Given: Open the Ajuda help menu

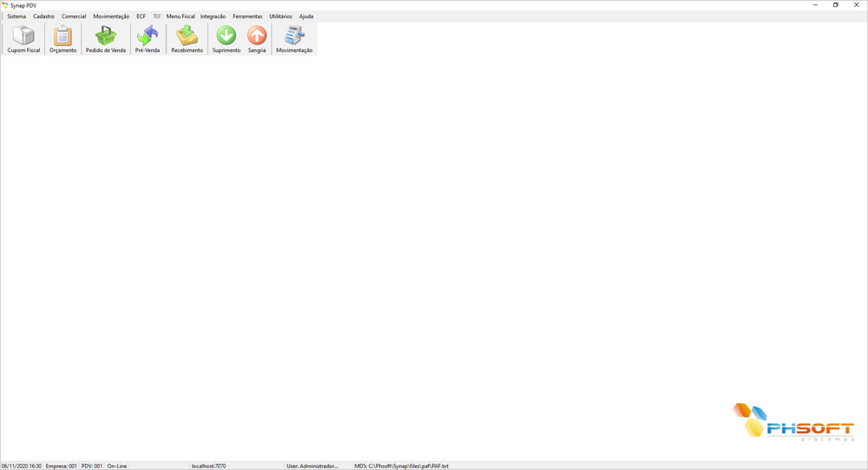Looking at the screenshot, I should coord(306,16).
